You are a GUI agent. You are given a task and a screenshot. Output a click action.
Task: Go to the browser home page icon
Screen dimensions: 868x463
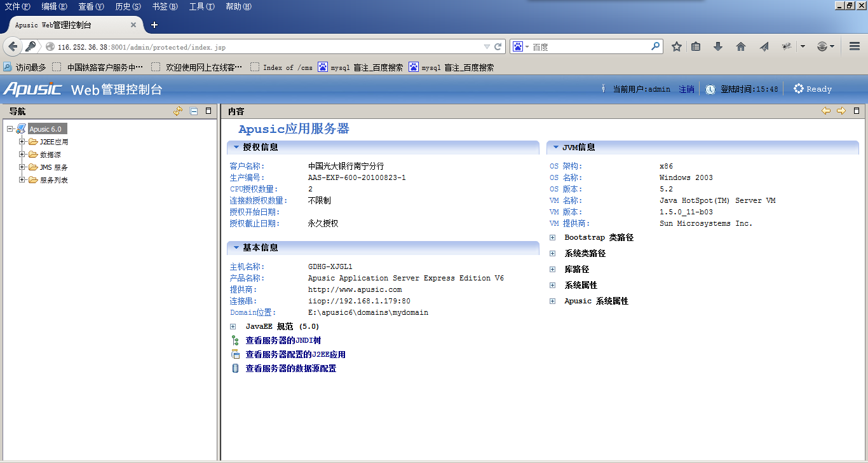click(740, 46)
